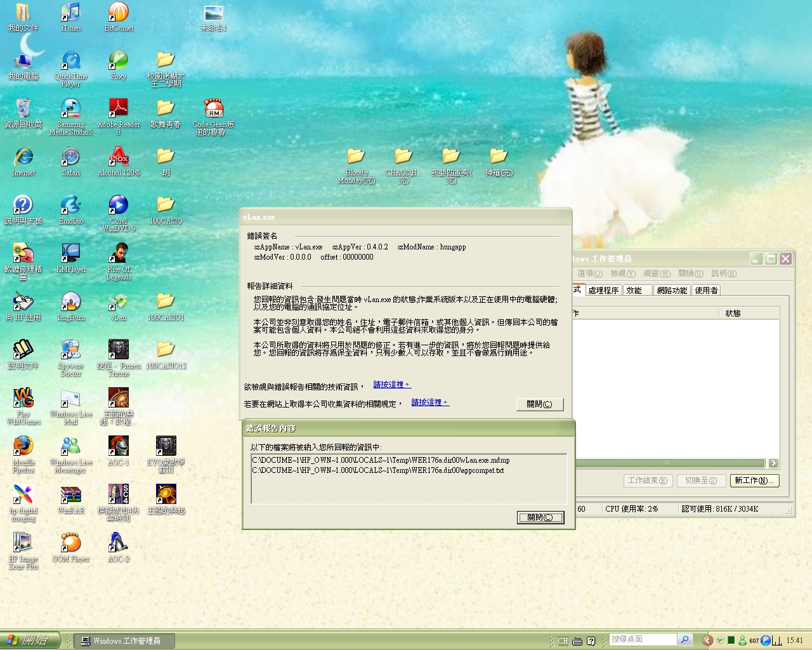Follow the 請按這裡 technical information link
The width and height of the screenshot is (812, 650).
(x=391, y=384)
